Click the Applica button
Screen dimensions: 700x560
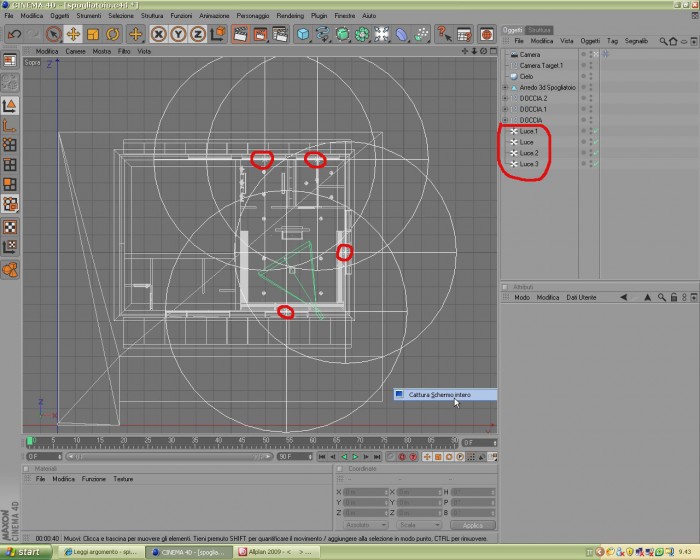(x=473, y=525)
